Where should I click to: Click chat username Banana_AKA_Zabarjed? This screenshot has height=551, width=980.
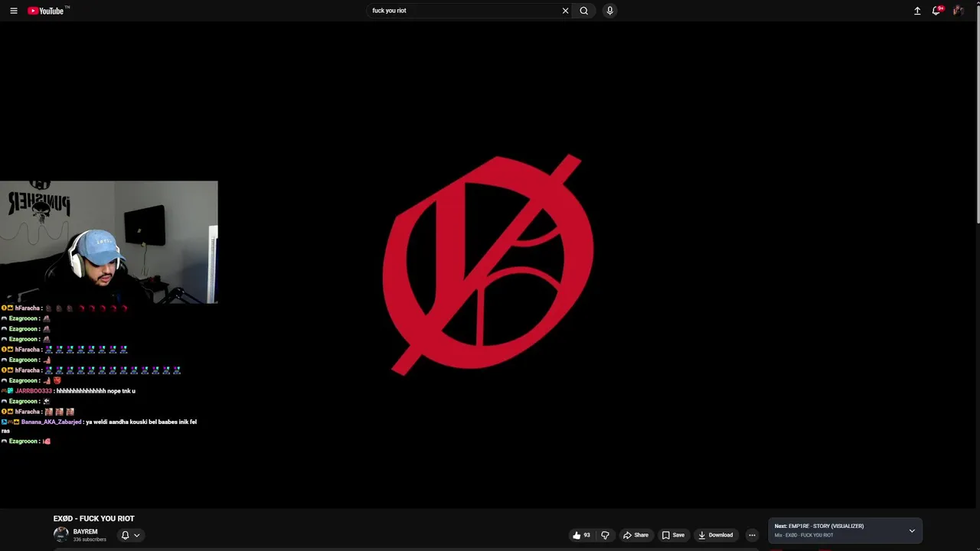click(51, 422)
